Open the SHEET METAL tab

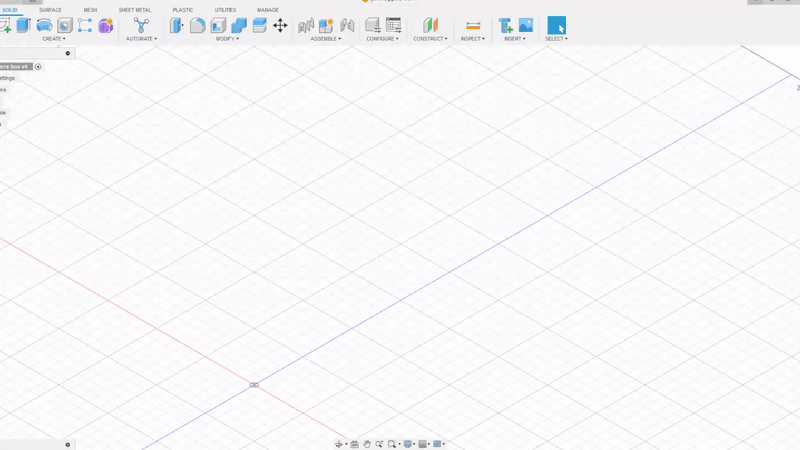(x=134, y=10)
